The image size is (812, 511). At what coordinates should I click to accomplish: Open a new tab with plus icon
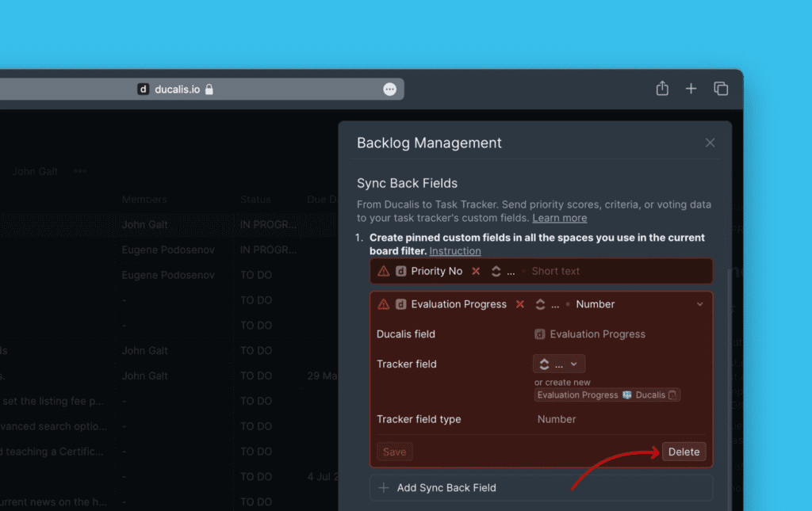click(691, 89)
